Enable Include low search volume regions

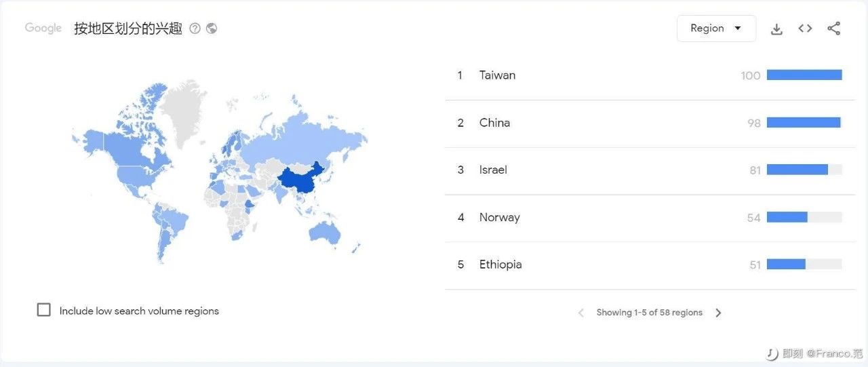44,310
